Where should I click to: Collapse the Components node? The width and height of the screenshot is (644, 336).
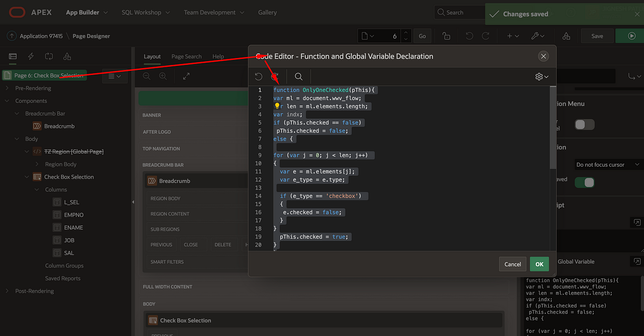pyautogui.click(x=7, y=101)
